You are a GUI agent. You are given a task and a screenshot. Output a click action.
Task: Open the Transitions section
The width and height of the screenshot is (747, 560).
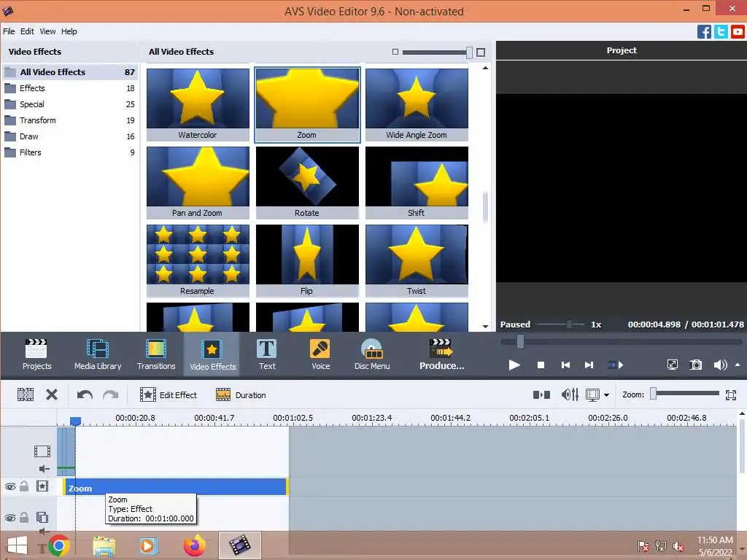156,354
